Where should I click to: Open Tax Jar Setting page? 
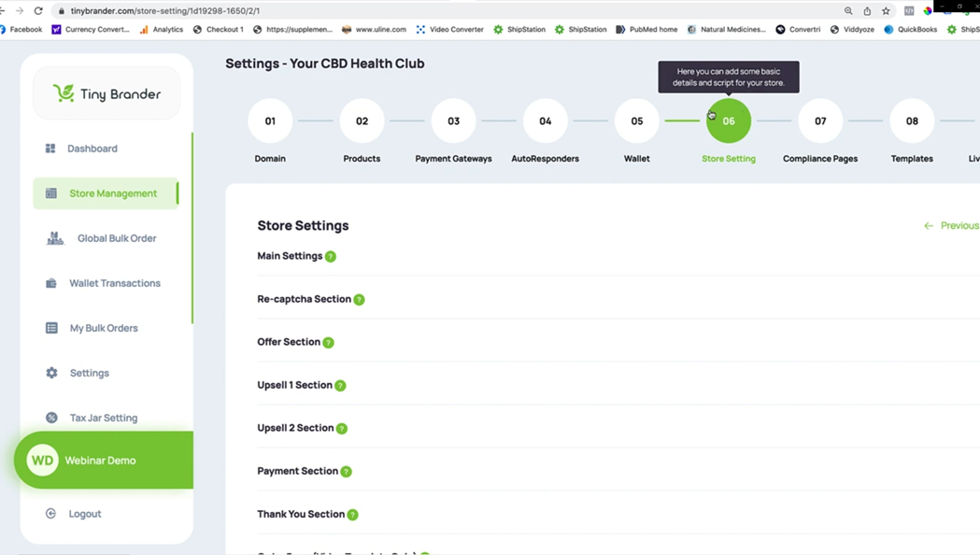(104, 418)
